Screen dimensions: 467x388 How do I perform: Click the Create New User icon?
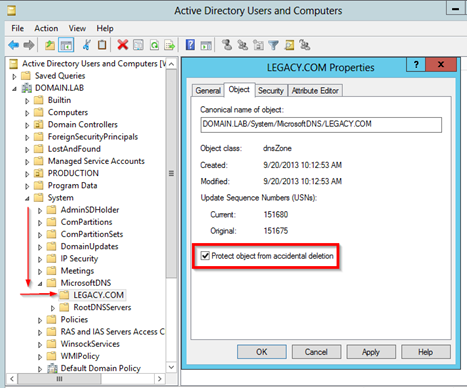(227, 45)
